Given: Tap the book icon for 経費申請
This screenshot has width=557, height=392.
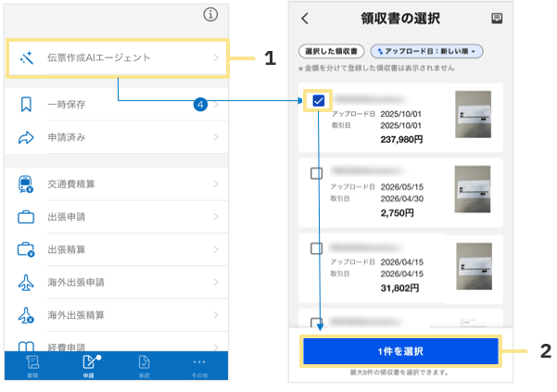Looking at the screenshot, I should (26, 346).
